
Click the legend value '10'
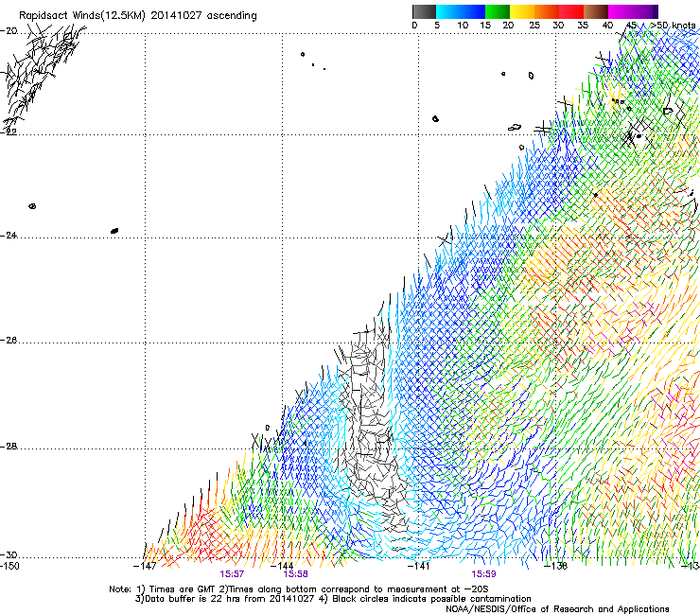click(463, 26)
